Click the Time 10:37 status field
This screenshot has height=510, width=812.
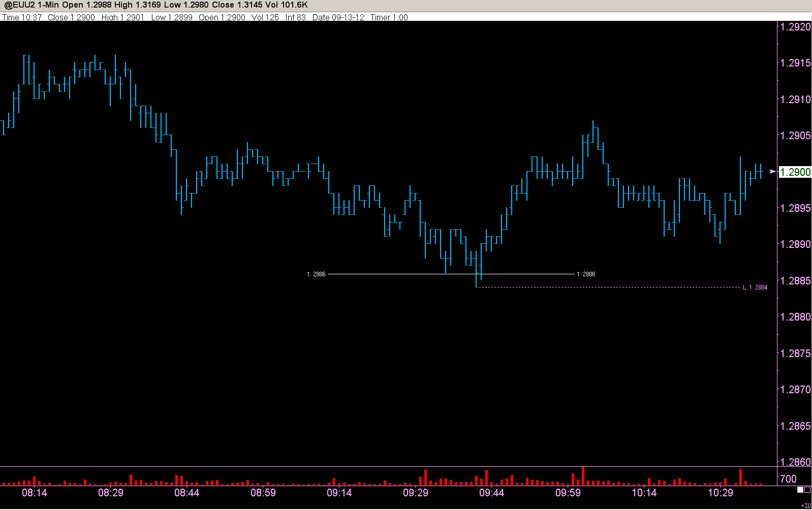pos(22,17)
